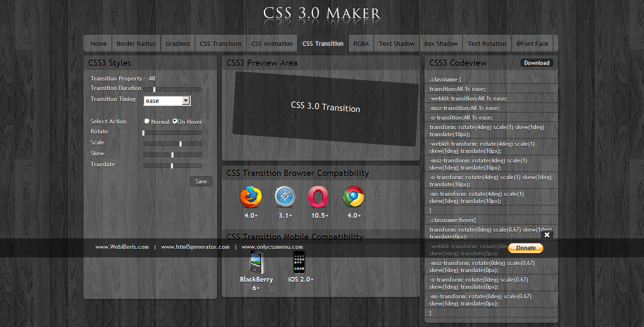This screenshot has height=327, width=644.
Task: Switch to the Text Shadow tab
Action: tap(397, 43)
